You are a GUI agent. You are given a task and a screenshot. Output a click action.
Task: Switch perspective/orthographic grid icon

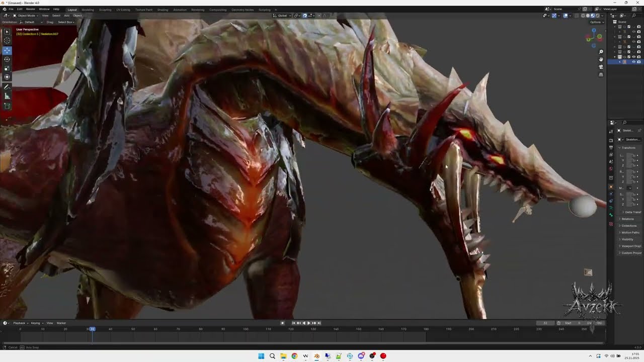601,74
